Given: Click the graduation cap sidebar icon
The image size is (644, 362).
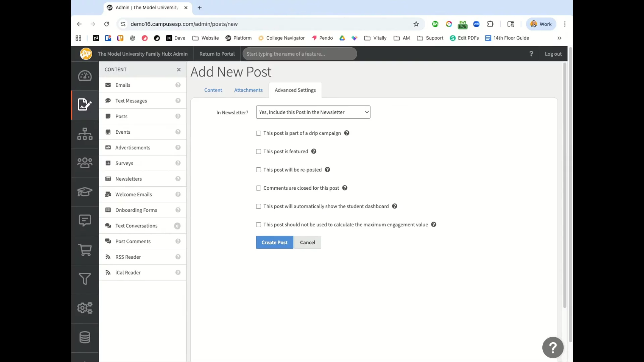Looking at the screenshot, I should pyautogui.click(x=85, y=192).
